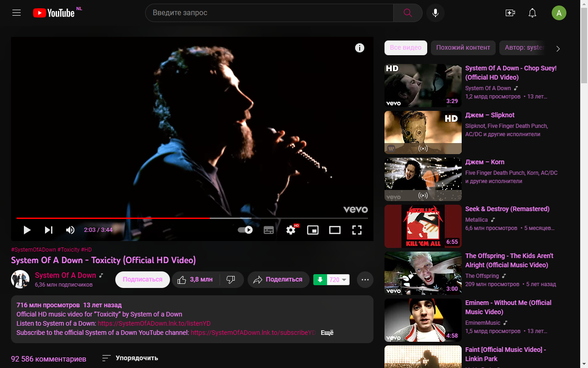The height and width of the screenshot is (368, 588).
Task: Skip to next video
Action: tap(49, 230)
